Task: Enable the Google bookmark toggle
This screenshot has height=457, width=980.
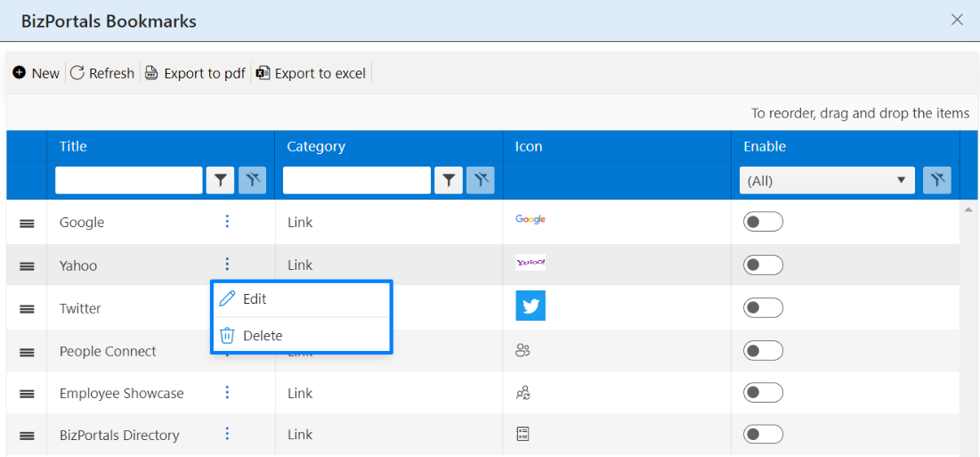Action: point(763,222)
